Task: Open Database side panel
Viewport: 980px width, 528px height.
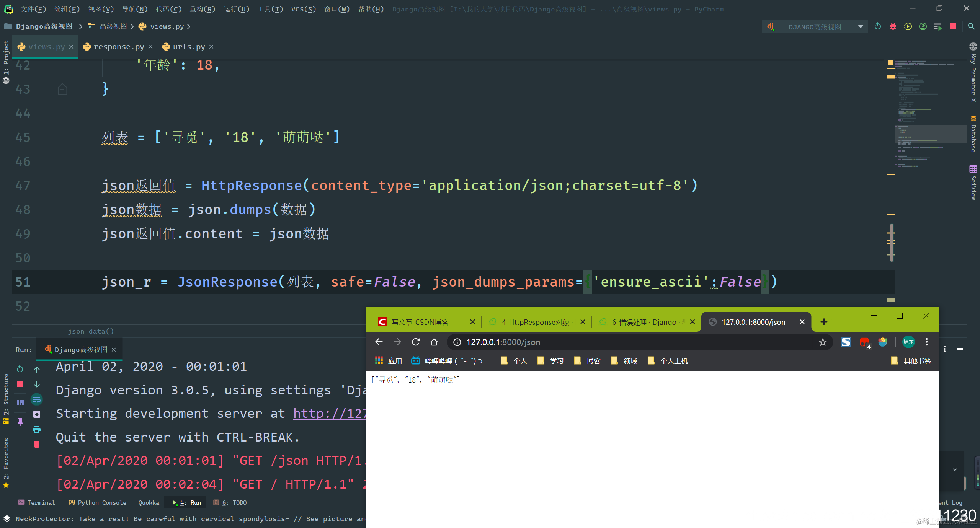Action: click(x=973, y=133)
